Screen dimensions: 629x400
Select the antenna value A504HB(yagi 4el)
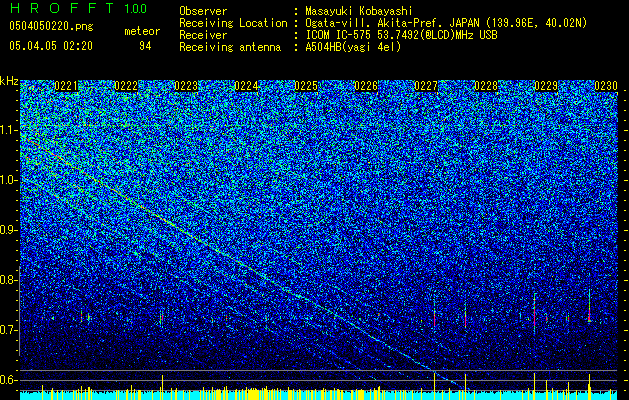353,47
